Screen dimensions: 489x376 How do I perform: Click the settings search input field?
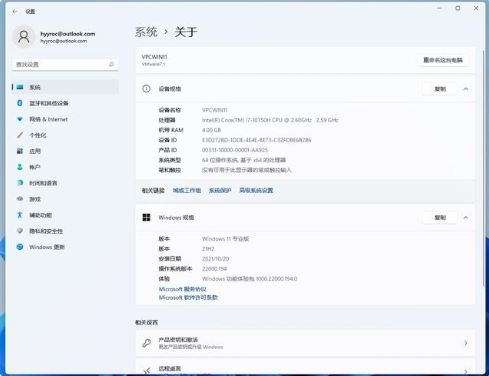(65, 64)
